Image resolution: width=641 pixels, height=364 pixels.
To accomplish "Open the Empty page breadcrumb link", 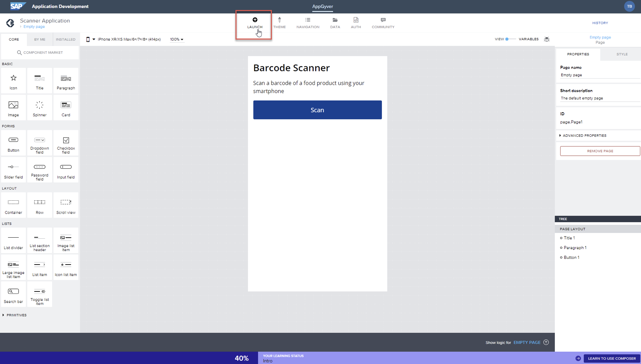I will pyautogui.click(x=34, y=27).
